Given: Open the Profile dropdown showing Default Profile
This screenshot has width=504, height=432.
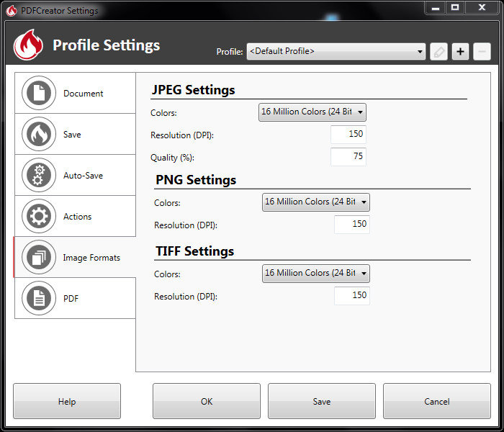Looking at the screenshot, I should point(336,51).
